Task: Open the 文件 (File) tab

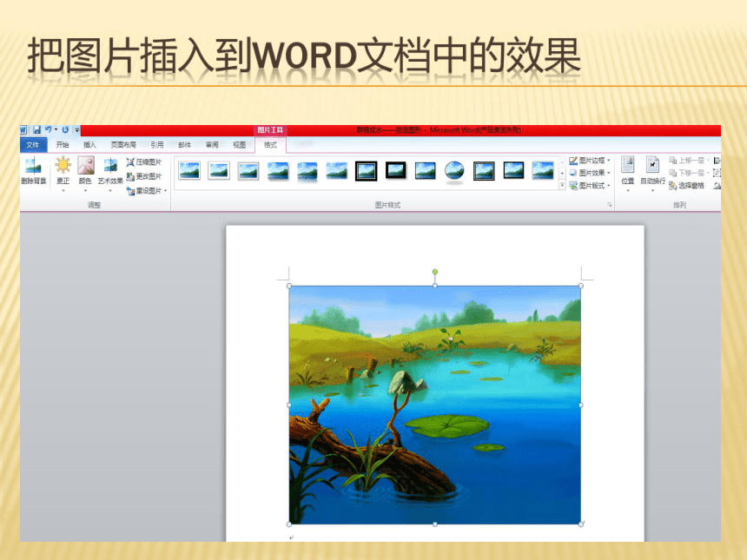Action: (33, 145)
